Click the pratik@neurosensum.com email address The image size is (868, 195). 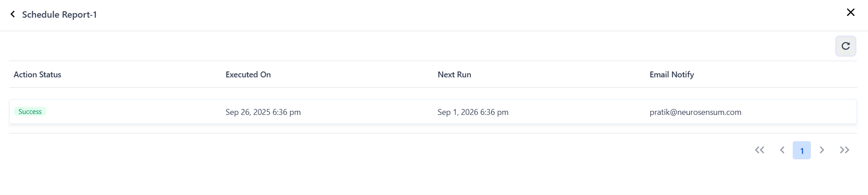point(695,112)
